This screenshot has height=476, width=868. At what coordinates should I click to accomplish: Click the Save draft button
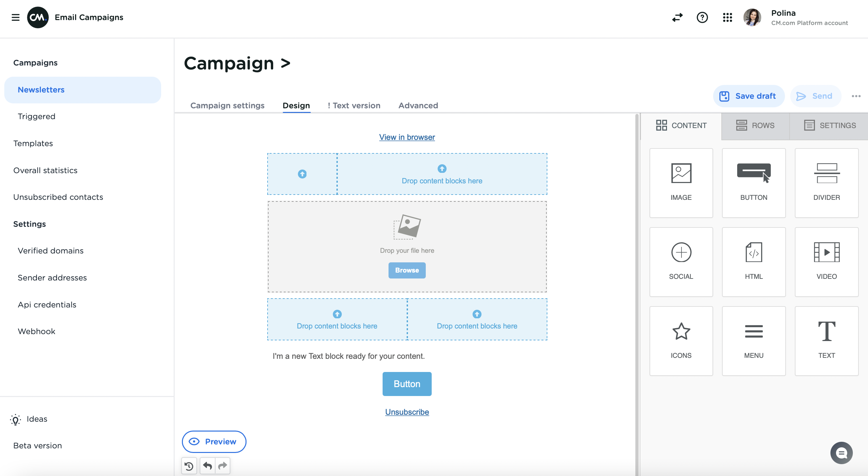pos(749,95)
